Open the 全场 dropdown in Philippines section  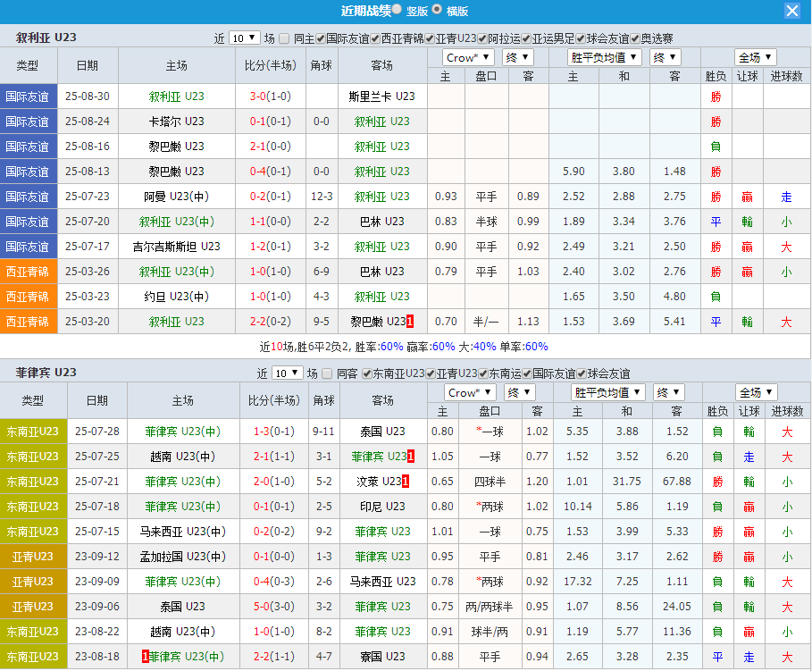757,391
